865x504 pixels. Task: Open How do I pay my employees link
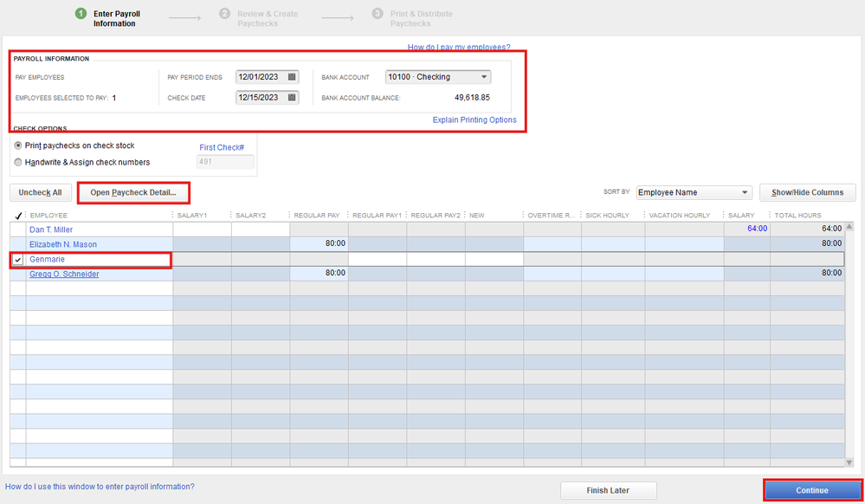(x=459, y=47)
